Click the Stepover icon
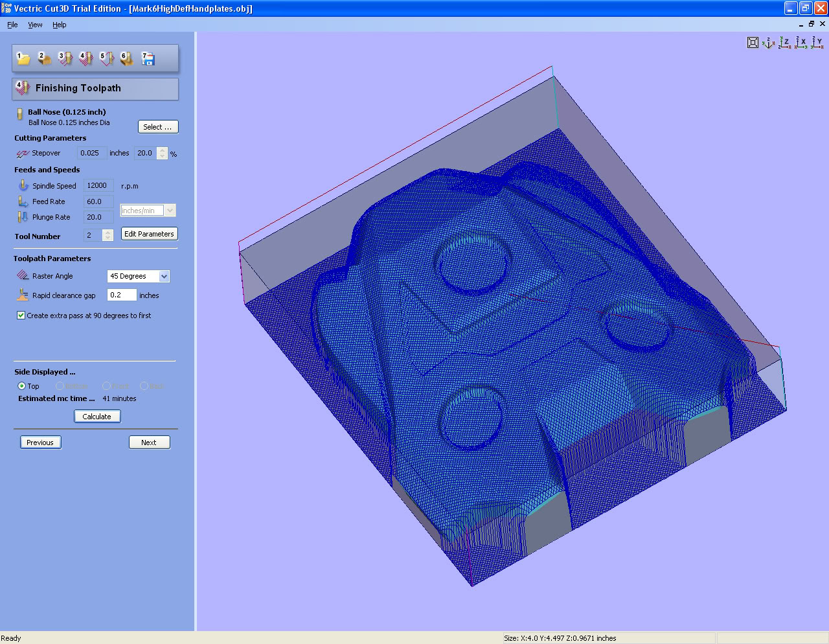 tap(23, 154)
